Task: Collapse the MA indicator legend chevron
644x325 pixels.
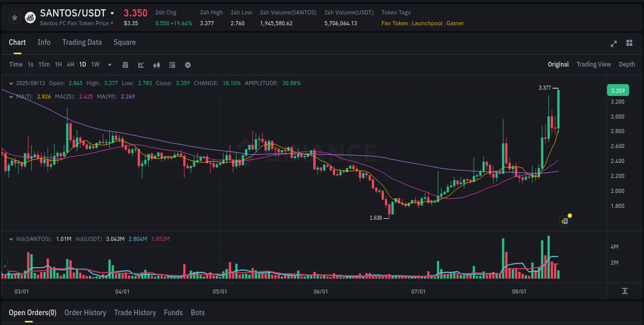Action: [11, 96]
